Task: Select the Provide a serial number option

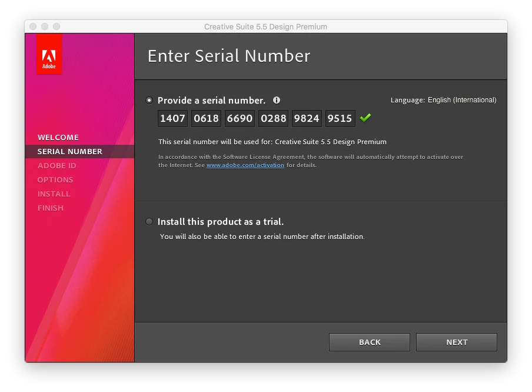Action: (149, 101)
